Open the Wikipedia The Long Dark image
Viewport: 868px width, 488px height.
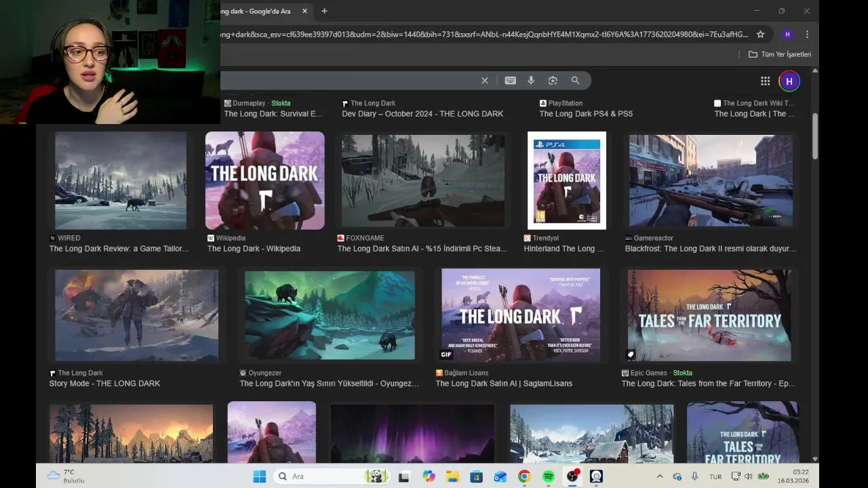point(265,180)
